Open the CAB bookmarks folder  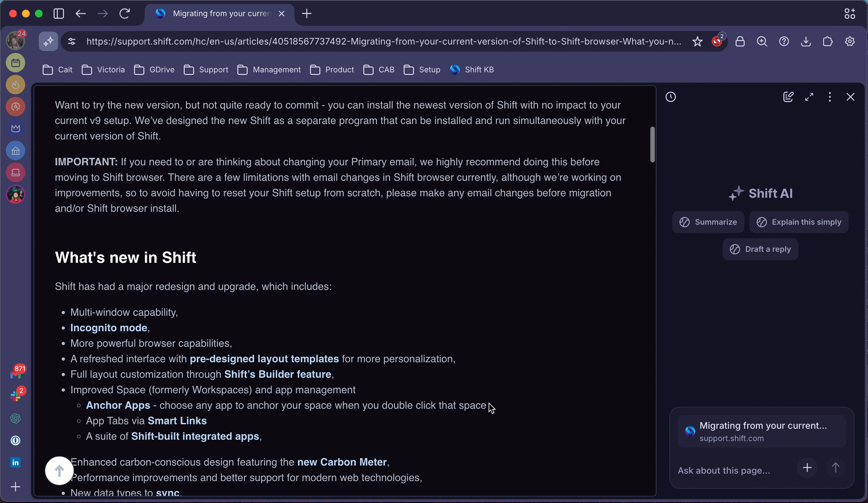(x=379, y=70)
